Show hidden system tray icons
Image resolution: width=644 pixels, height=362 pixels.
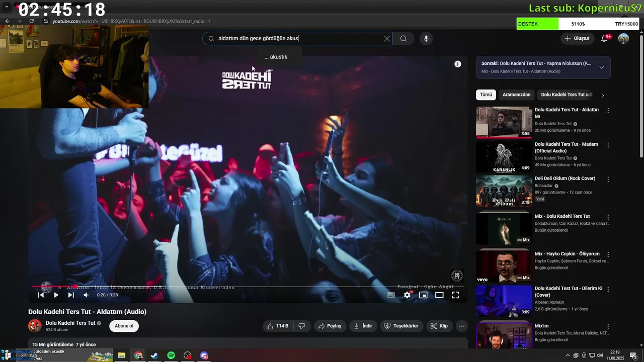[x=568, y=355]
